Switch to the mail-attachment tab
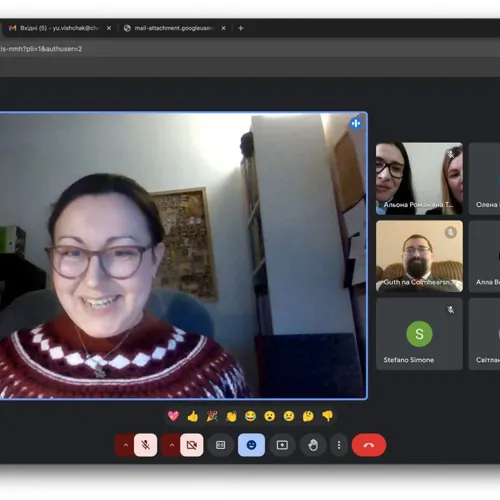Screen dimensions: 500x500 coord(174,28)
